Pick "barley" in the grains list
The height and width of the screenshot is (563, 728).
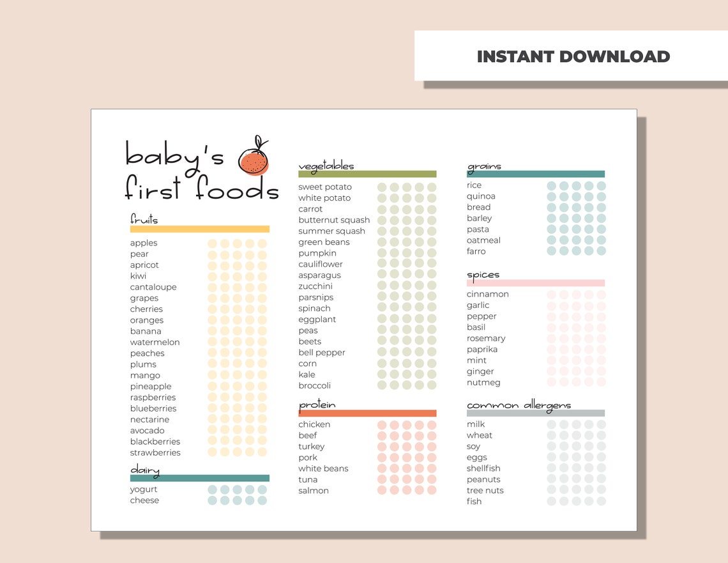click(x=479, y=219)
